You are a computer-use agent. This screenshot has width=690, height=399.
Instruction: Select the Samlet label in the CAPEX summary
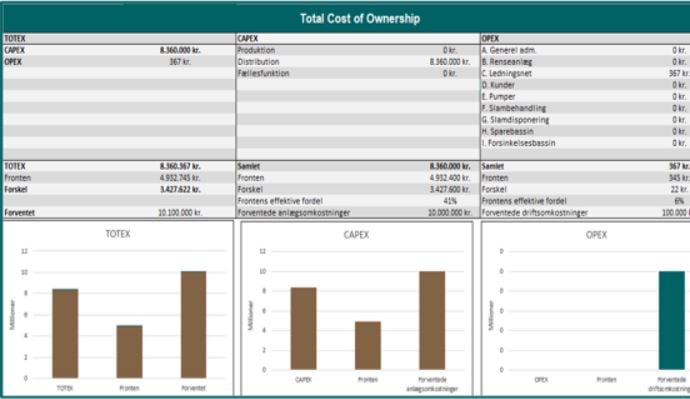[249, 166]
